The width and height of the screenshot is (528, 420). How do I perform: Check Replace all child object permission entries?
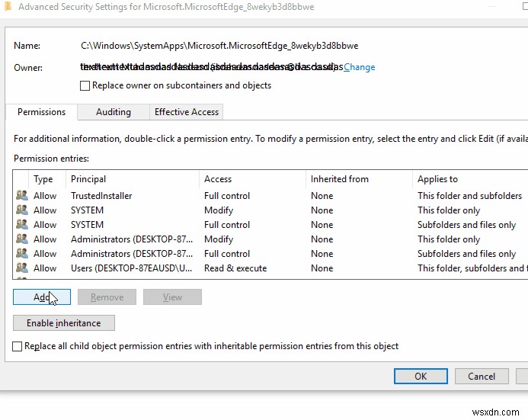[18, 346]
